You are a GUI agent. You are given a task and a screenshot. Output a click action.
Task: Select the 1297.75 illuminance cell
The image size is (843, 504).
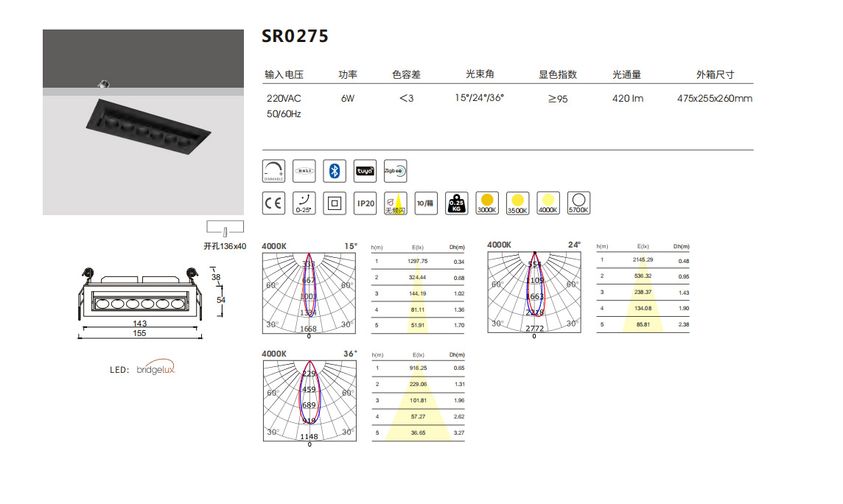(418, 261)
